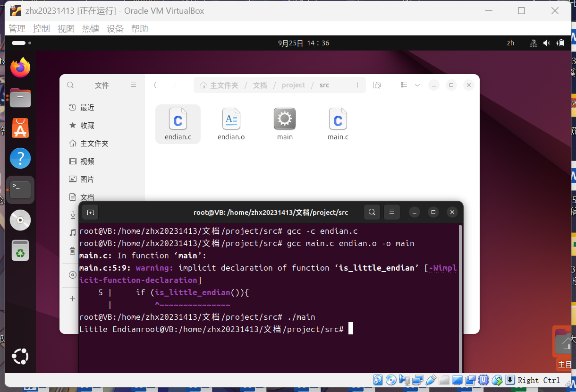Open the 热键 menu in VirtualBox
The width and height of the screenshot is (576, 392).
click(x=91, y=29)
